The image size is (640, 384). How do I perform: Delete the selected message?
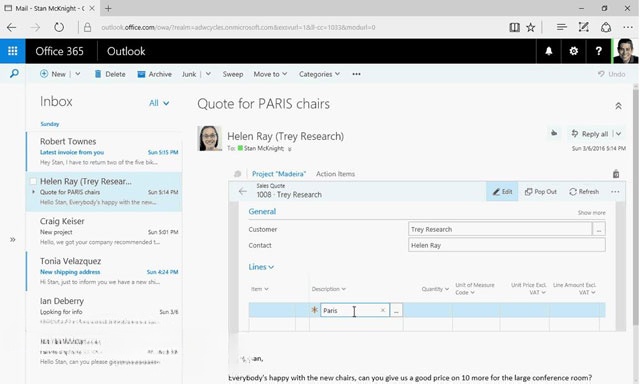click(x=110, y=74)
